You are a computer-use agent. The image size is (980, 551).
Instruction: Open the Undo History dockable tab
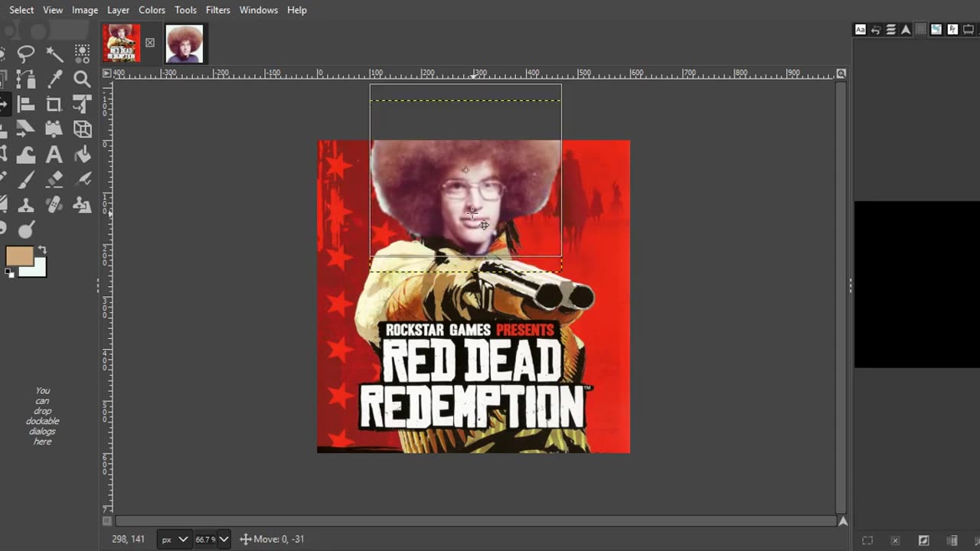pyautogui.click(x=876, y=30)
